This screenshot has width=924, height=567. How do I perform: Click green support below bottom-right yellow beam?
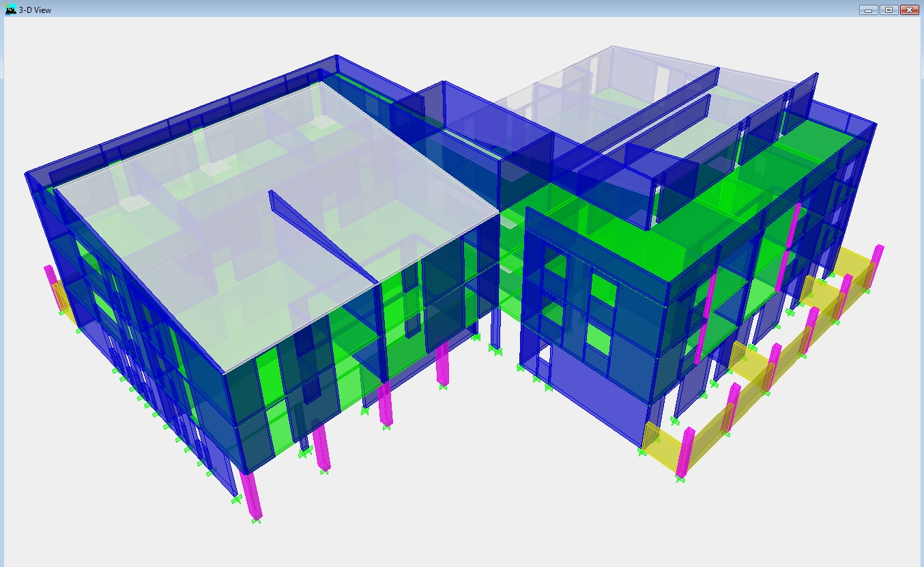(680, 479)
